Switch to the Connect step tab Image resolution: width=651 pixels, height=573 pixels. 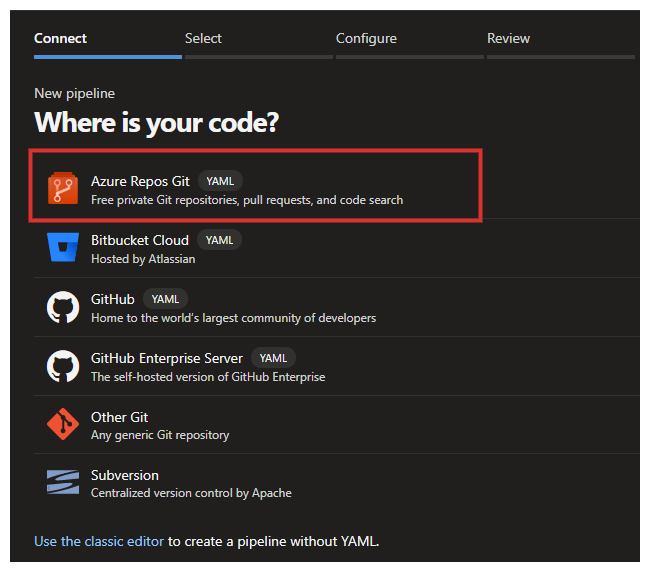tap(108, 43)
